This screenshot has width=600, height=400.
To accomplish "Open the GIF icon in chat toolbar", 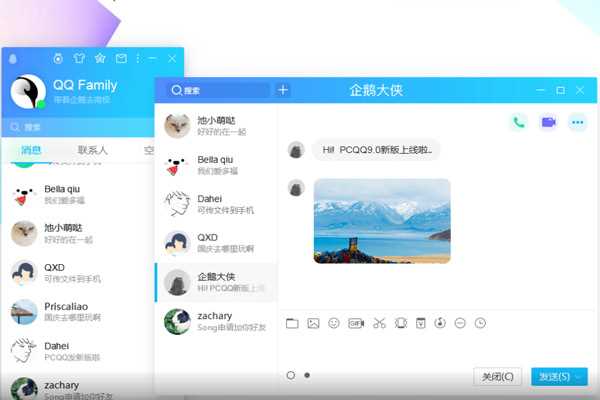I will 356,323.
